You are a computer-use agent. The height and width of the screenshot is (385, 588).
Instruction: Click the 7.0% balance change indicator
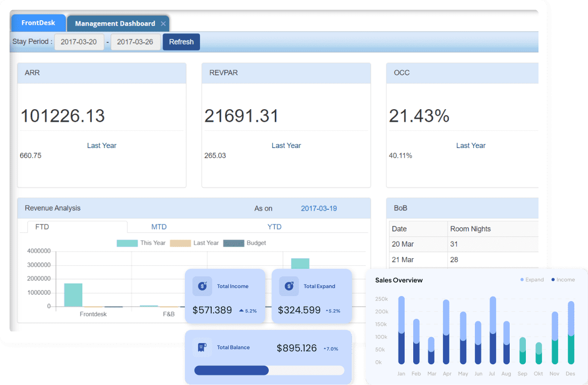pyautogui.click(x=331, y=349)
